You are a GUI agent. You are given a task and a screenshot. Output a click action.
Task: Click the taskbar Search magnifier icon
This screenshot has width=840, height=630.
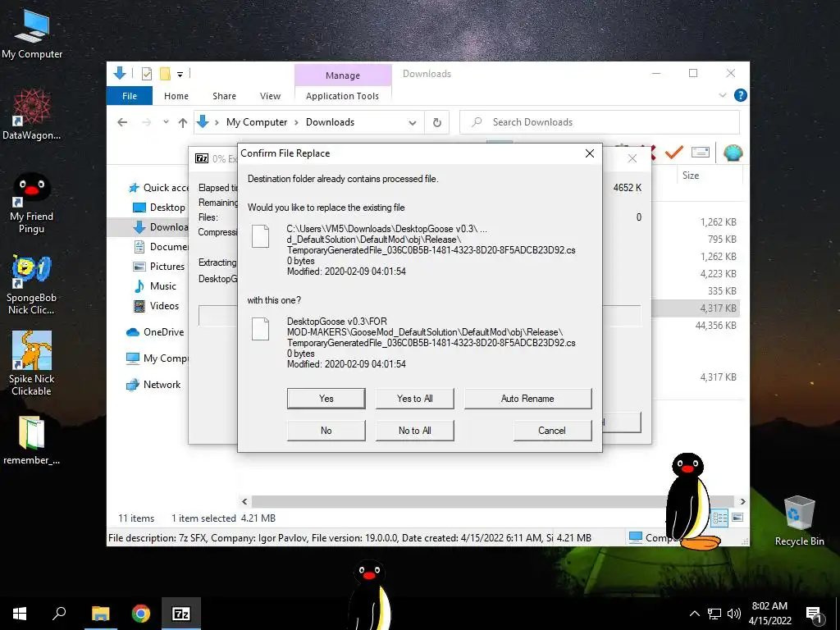(x=59, y=614)
